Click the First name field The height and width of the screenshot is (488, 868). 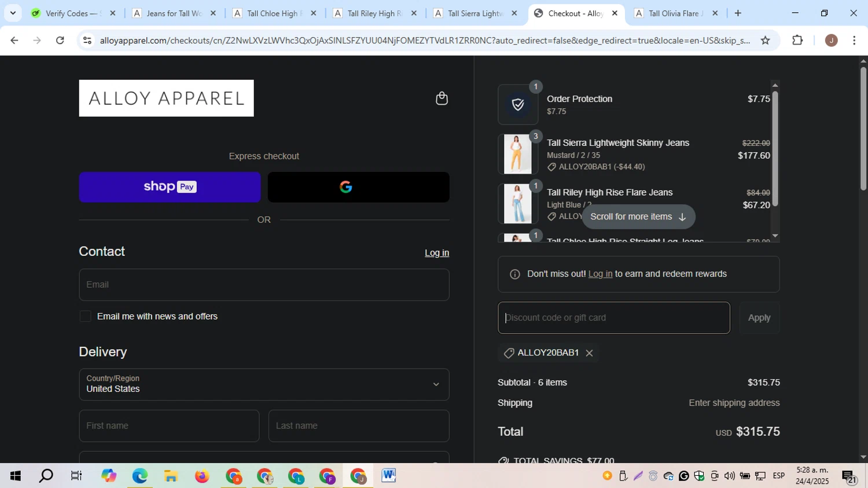coord(169,426)
